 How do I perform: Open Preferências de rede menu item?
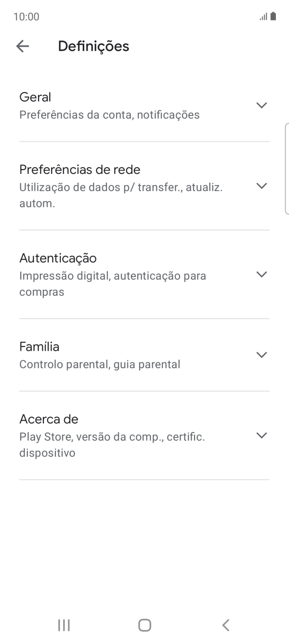pyautogui.click(x=121, y=186)
